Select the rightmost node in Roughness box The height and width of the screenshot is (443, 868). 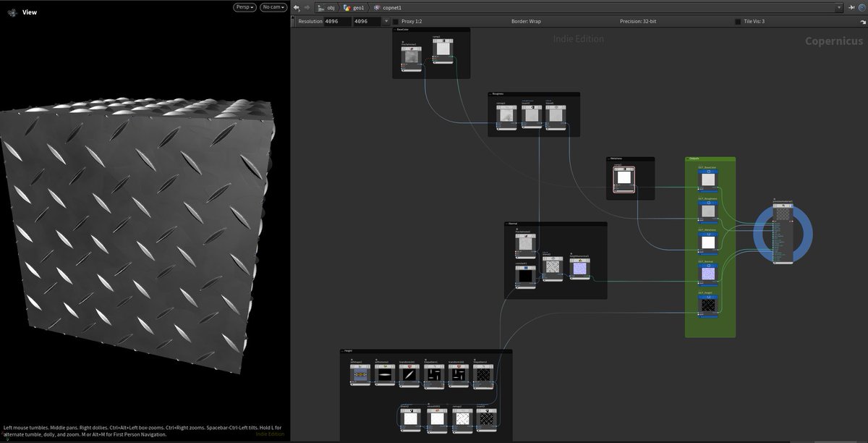coord(556,117)
